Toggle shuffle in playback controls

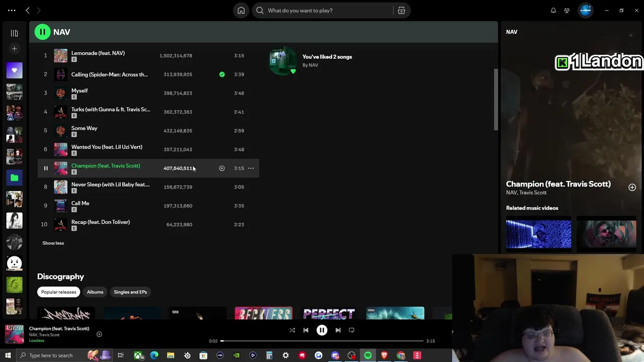click(292, 330)
